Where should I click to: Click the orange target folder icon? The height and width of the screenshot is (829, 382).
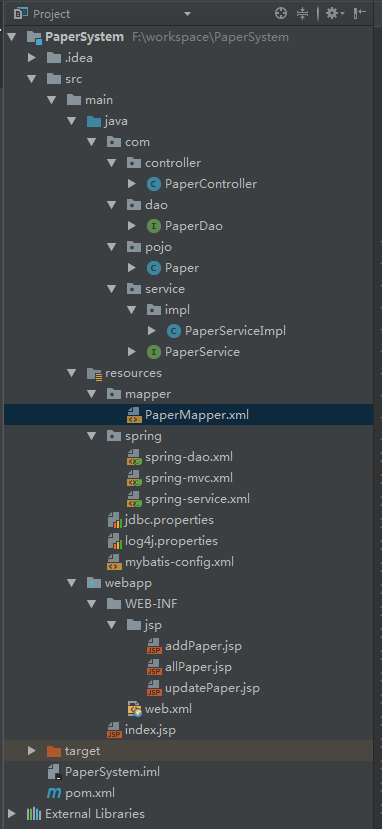[x=54, y=751]
